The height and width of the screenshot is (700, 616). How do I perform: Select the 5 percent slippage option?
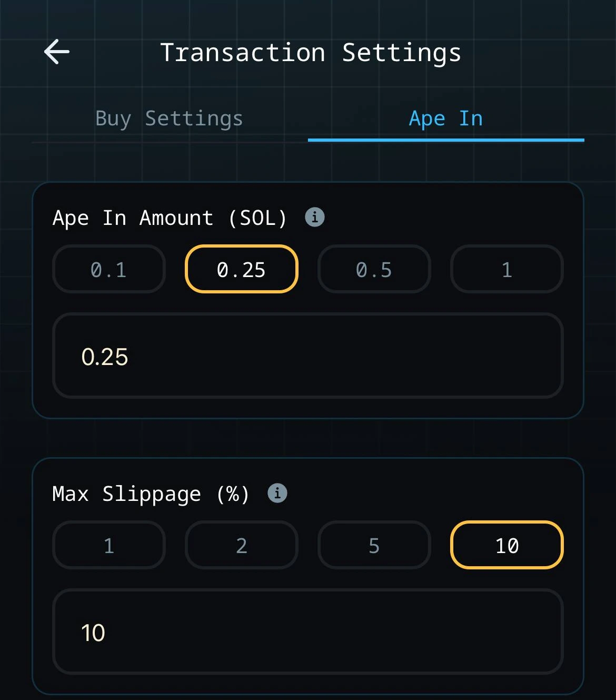374,545
